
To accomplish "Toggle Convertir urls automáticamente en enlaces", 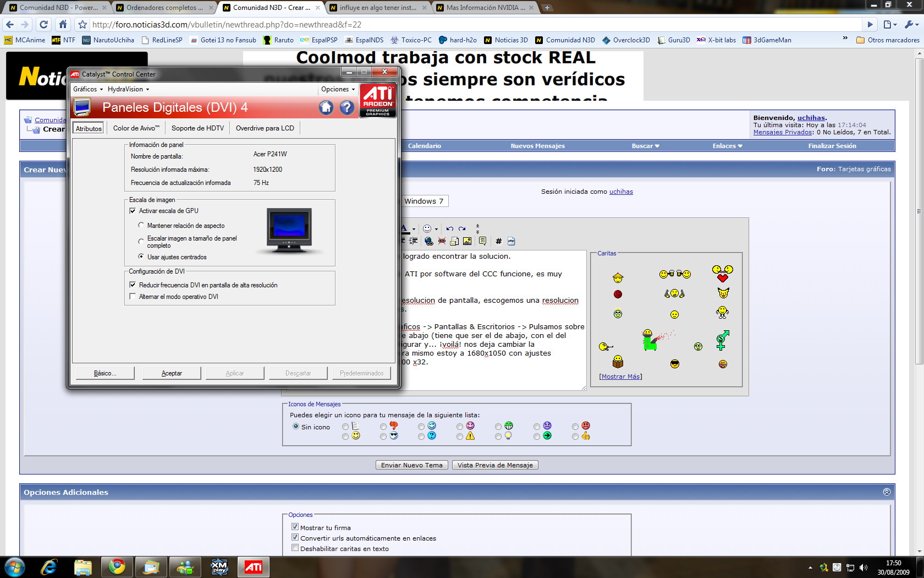I will tap(295, 537).
